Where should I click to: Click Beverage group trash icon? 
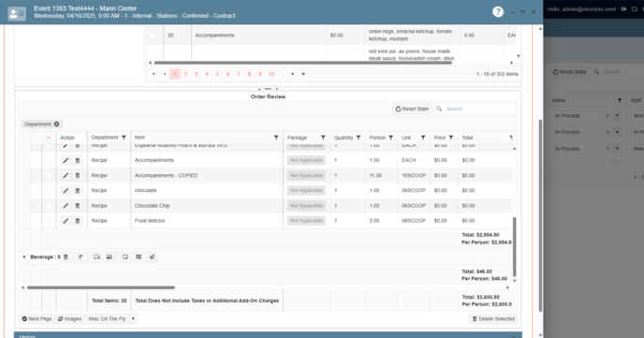pos(66,257)
